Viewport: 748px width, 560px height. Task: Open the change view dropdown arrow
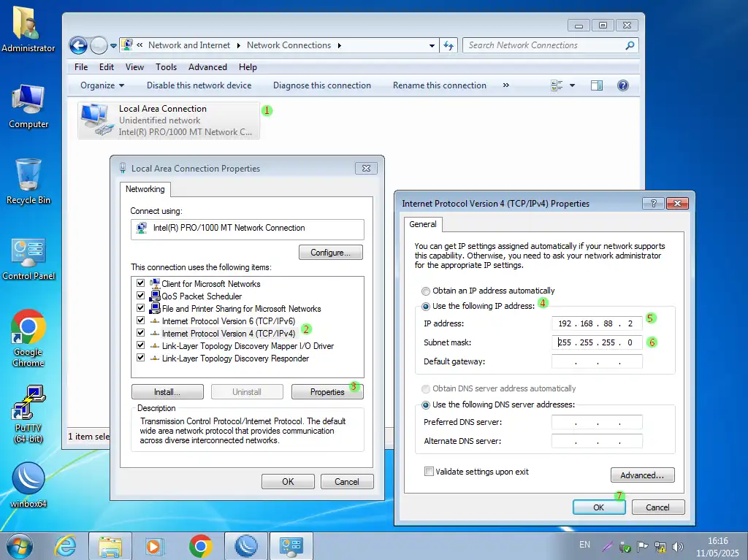[572, 85]
